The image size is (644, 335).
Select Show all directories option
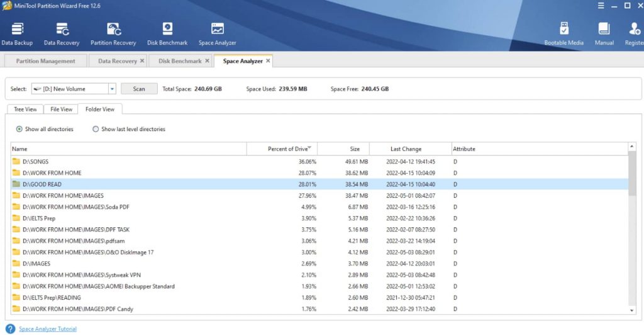(45, 129)
